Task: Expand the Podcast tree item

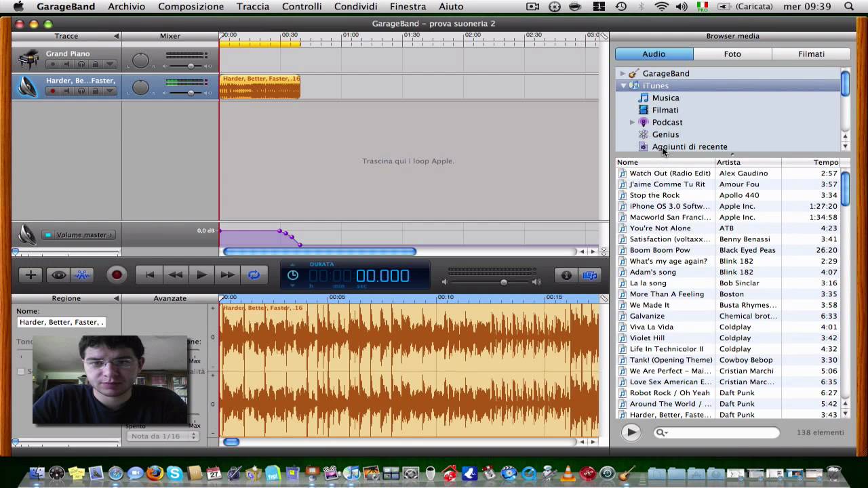Action: pyautogui.click(x=632, y=122)
